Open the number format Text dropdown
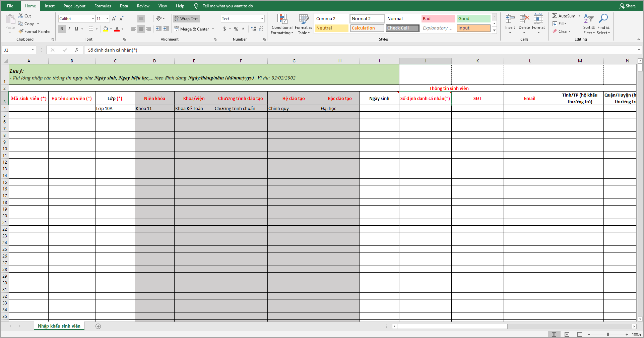Screen dimensions: 644x338 262,19
